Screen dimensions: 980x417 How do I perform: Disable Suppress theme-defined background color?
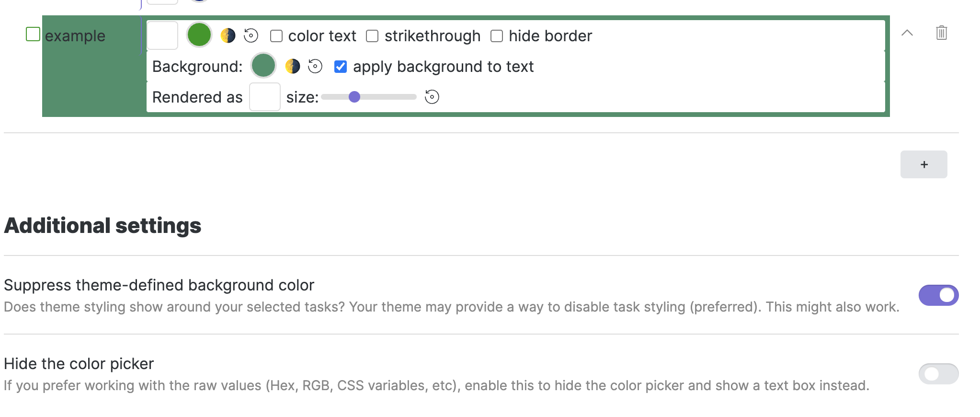pos(938,295)
